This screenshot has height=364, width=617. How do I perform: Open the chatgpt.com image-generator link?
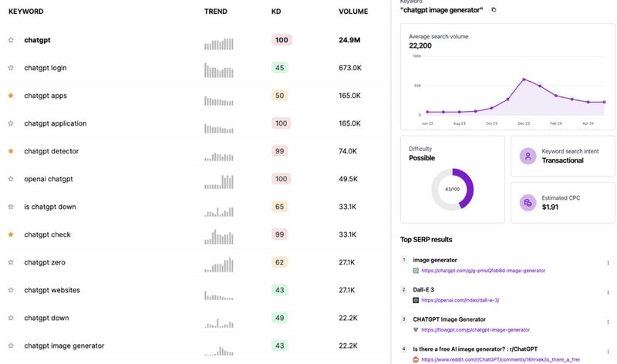point(484,271)
